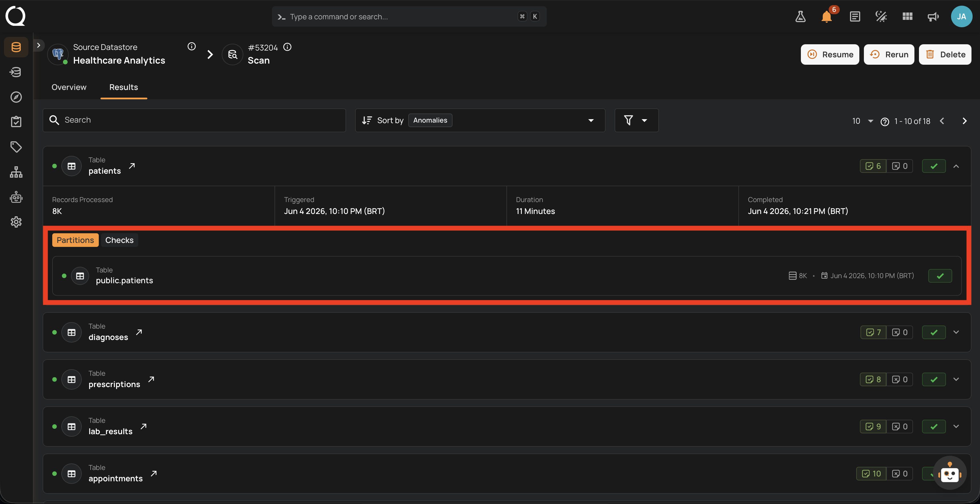Open the Explore compass sidebar icon
980x504 pixels.
16,97
